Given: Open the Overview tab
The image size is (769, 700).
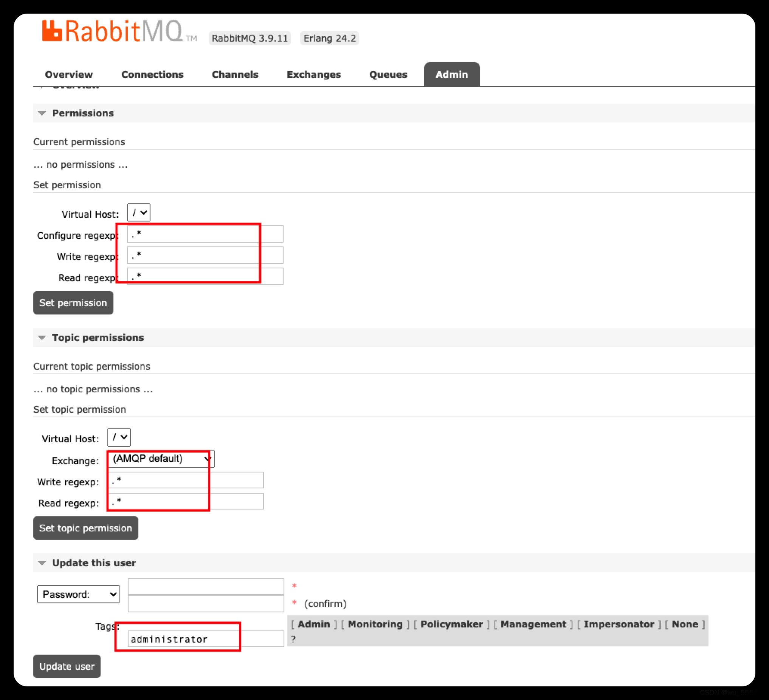Looking at the screenshot, I should click(x=69, y=74).
